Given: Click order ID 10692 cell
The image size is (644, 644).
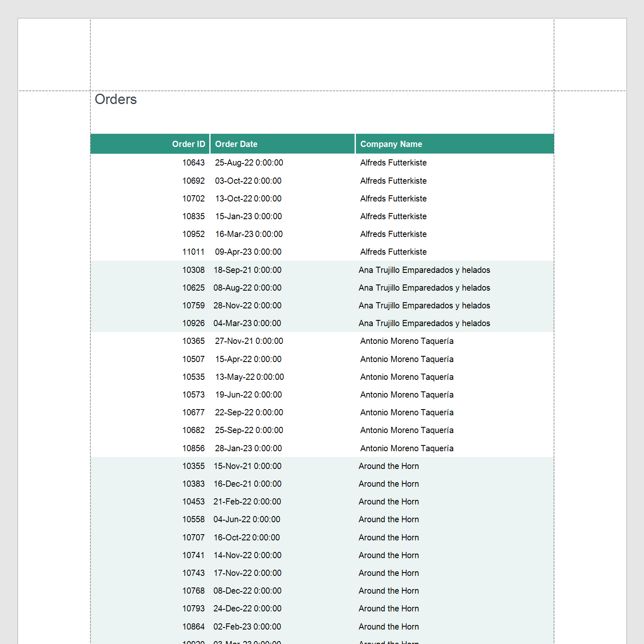Looking at the screenshot, I should point(193,180).
